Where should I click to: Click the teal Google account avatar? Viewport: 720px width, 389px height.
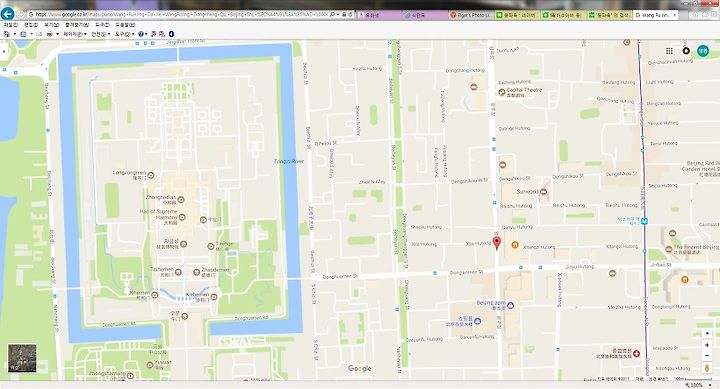click(703, 51)
